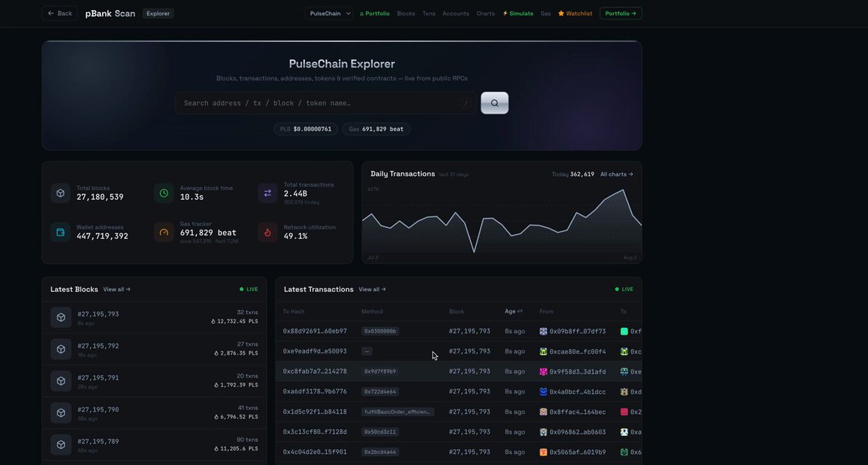This screenshot has width=868, height=465.
Task: Click the pBank Scan logo
Action: tap(110, 13)
